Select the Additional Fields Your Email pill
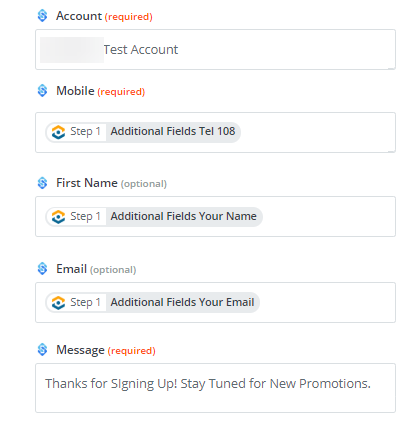This screenshot has height=426, width=417. 153,303
